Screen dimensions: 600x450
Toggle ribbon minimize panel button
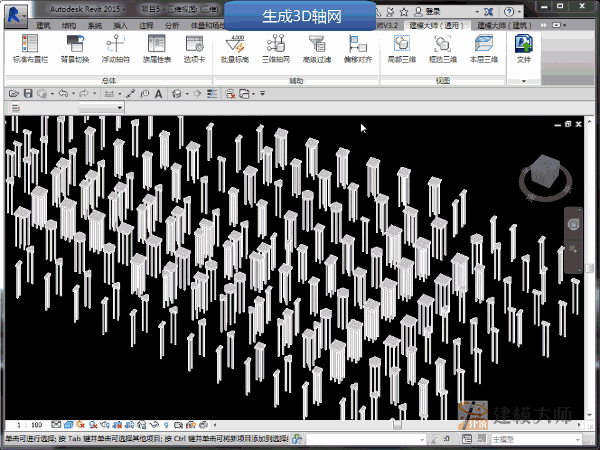(x=558, y=25)
